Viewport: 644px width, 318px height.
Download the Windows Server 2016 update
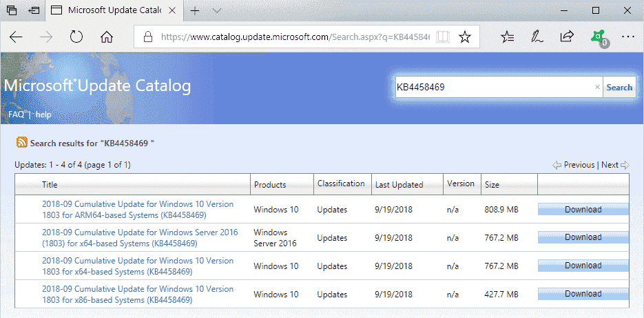click(x=583, y=237)
